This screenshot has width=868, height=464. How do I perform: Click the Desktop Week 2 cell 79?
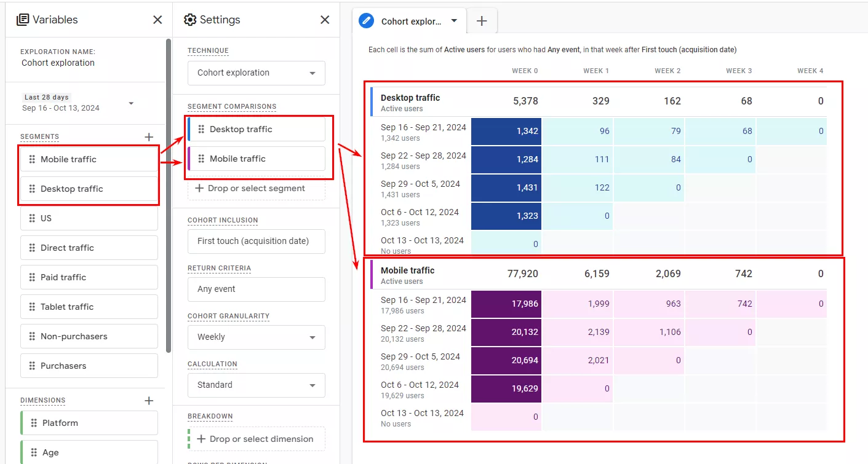point(649,131)
